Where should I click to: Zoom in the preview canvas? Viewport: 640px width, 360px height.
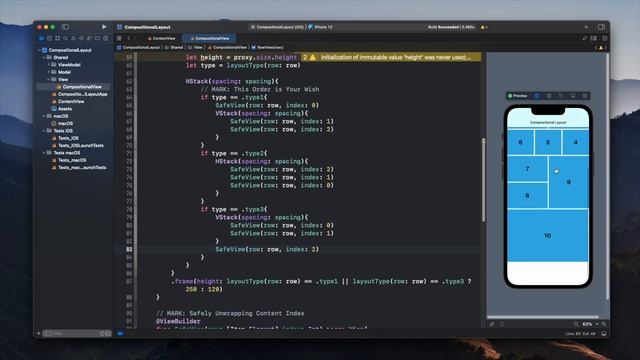[604, 324]
